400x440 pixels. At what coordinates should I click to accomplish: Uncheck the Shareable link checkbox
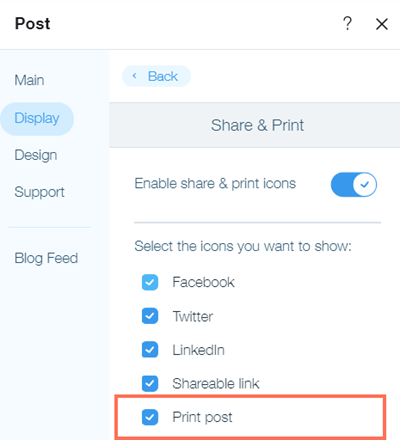pos(150,383)
